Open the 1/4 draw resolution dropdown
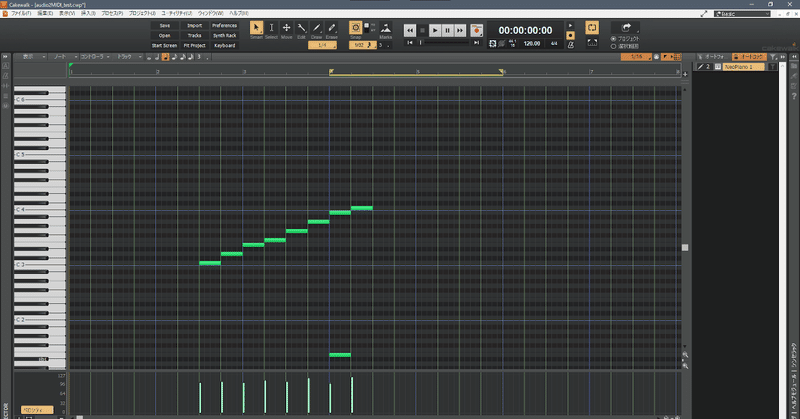The width and height of the screenshot is (800, 419). pos(322,45)
